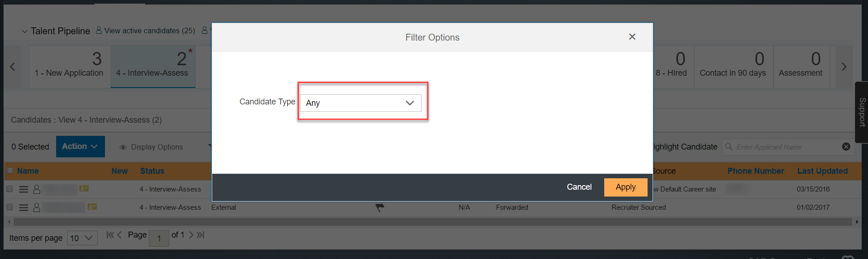Image resolution: width=868 pixels, height=259 pixels.
Task: Tick the select-all checkbox in Name header
Action: pos(10,171)
